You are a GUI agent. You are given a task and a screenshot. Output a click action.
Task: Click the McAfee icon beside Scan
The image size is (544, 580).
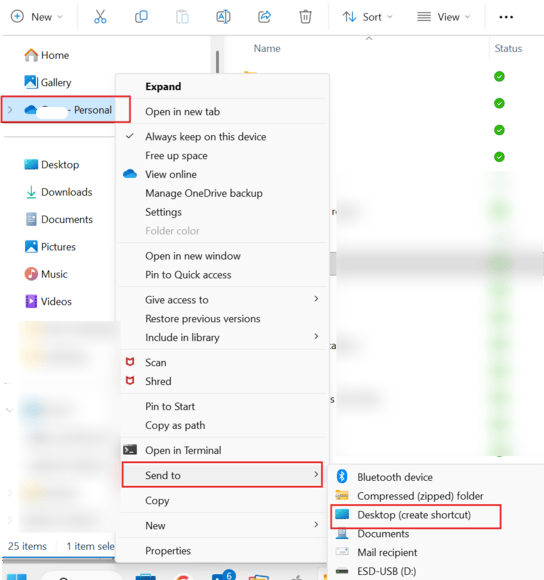point(130,362)
